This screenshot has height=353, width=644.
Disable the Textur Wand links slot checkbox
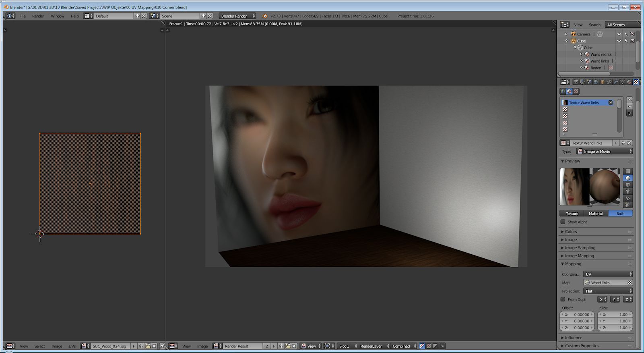tap(611, 103)
